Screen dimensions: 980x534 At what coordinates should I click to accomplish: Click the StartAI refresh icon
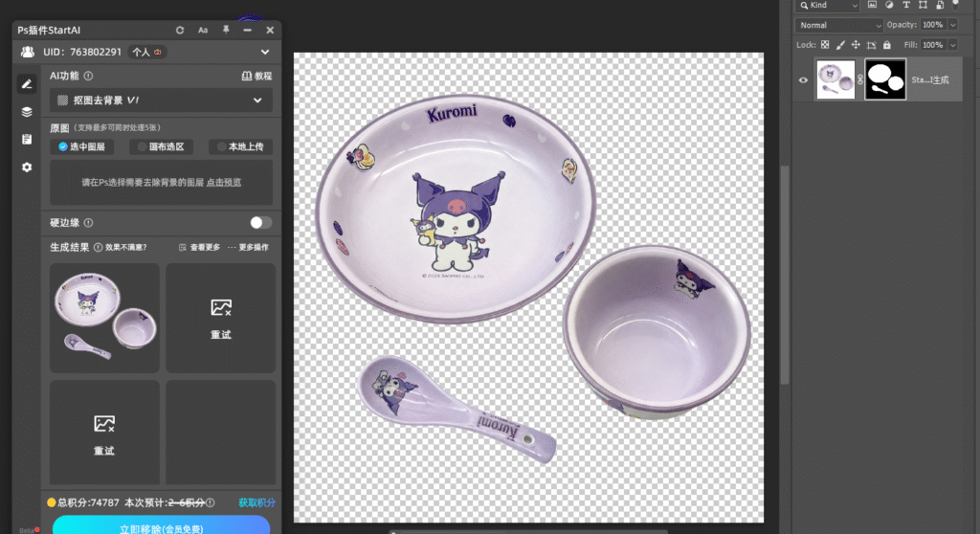point(180,30)
